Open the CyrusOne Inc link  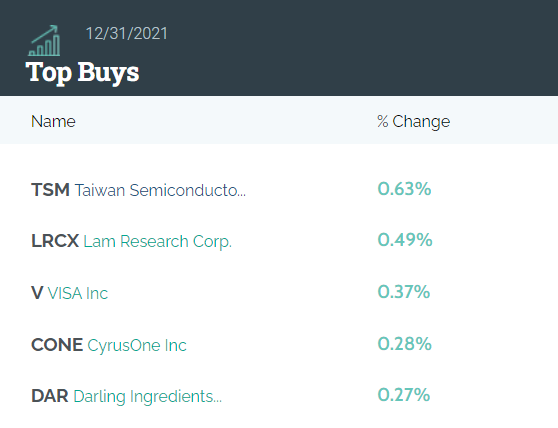tap(137, 345)
